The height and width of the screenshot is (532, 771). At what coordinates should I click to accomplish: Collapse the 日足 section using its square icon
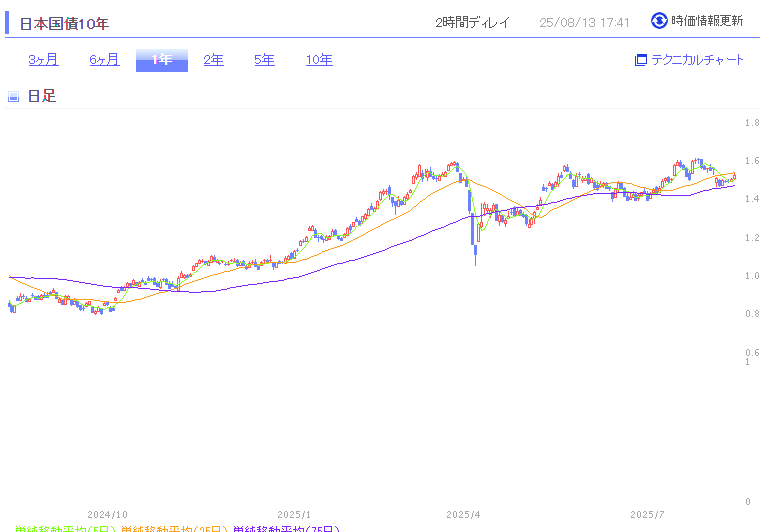pos(14,96)
